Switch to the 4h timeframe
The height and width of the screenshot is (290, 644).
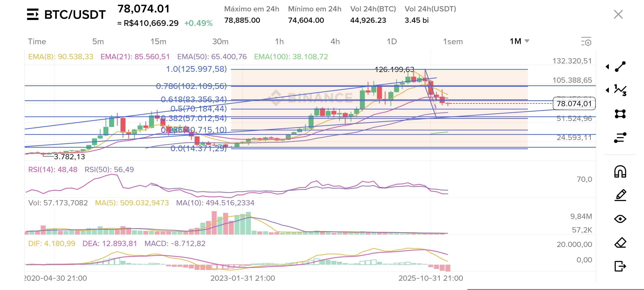click(x=335, y=42)
